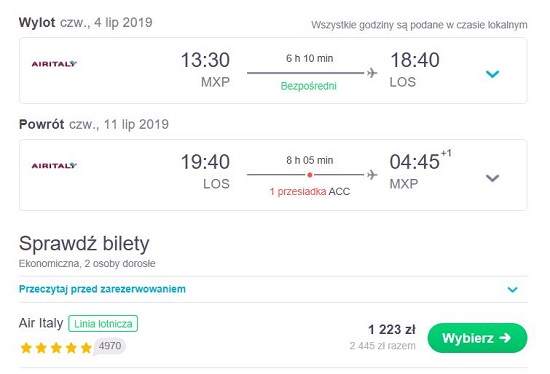Click the Air Italy logo on outbound flight
This screenshot has height=374, width=550.
[x=54, y=64]
